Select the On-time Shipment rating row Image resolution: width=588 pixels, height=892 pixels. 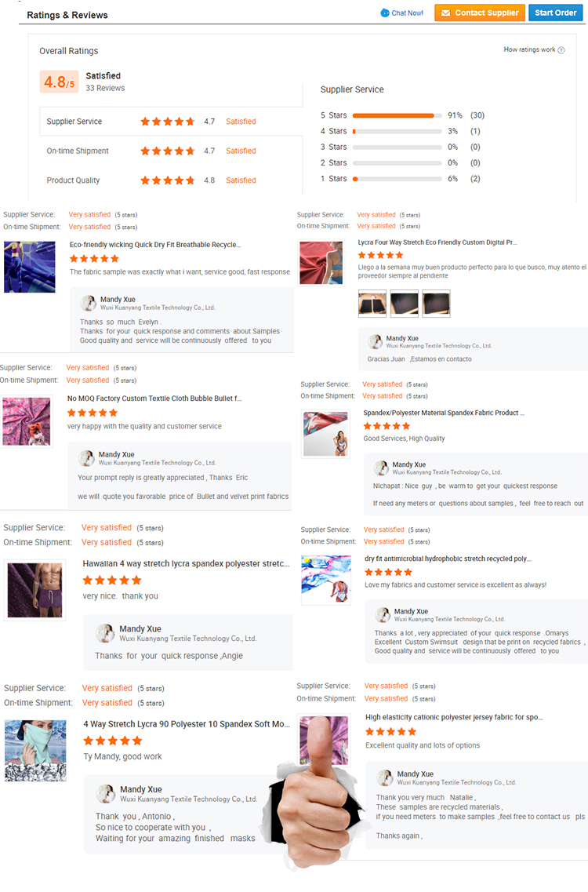171,151
